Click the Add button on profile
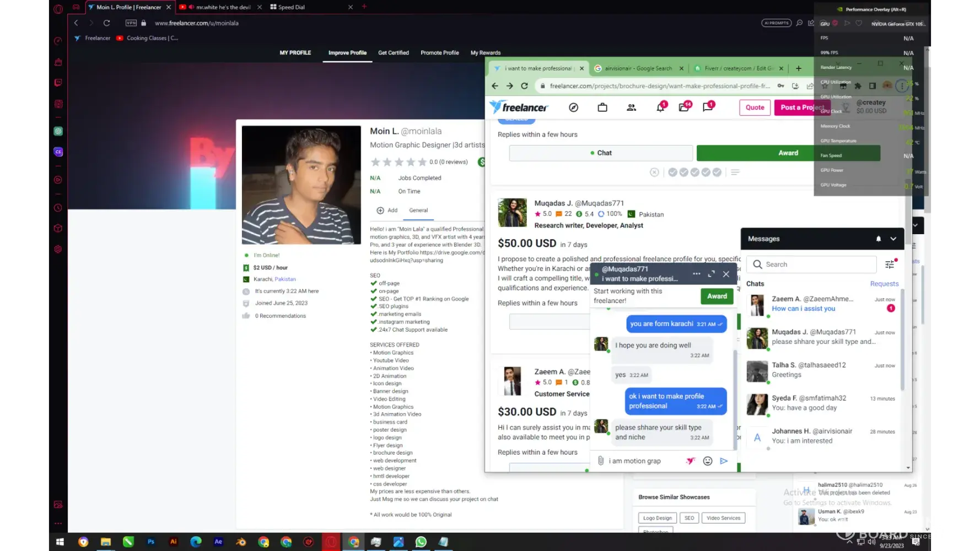This screenshot has width=980, height=551. [x=387, y=210]
